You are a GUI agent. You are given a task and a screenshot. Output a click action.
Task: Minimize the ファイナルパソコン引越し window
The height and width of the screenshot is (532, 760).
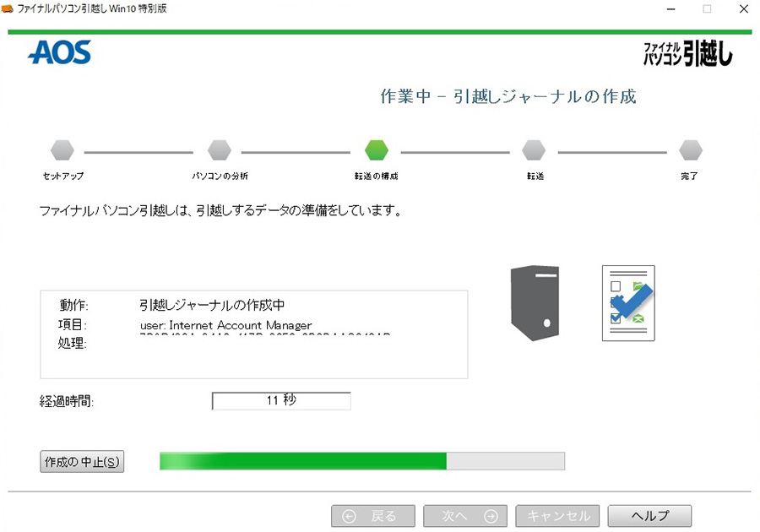(670, 9)
